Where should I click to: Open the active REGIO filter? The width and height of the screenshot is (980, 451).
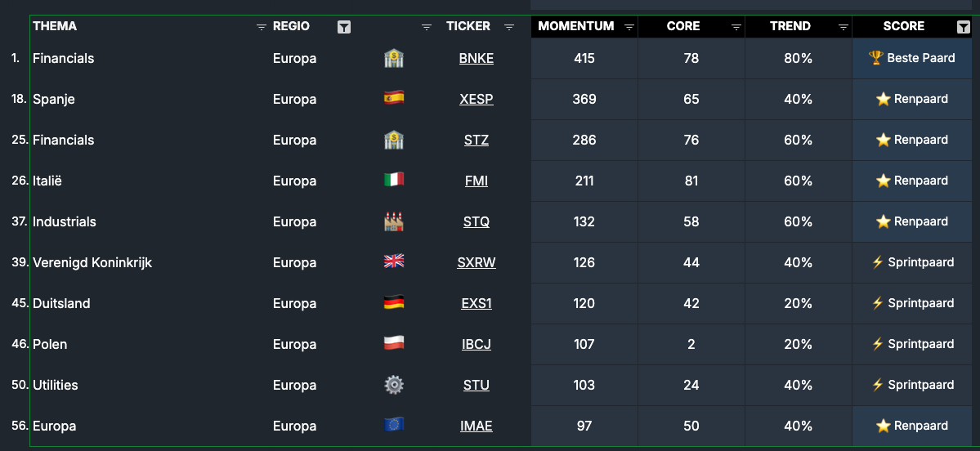[344, 27]
